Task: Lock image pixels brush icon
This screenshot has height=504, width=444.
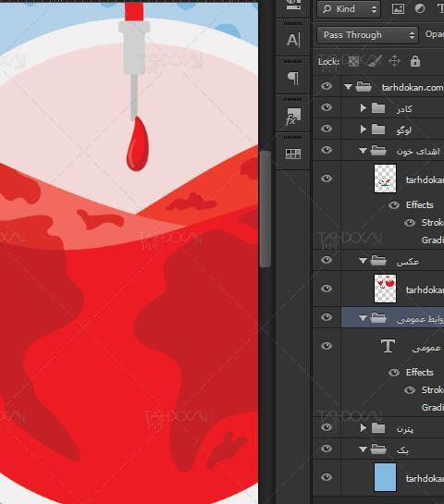Action: 375,61
